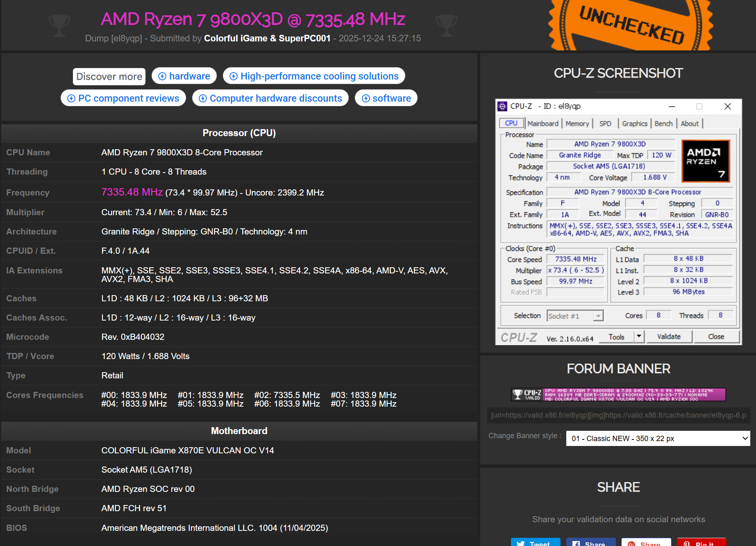Click the Validate button in CPU-Z

tap(669, 336)
